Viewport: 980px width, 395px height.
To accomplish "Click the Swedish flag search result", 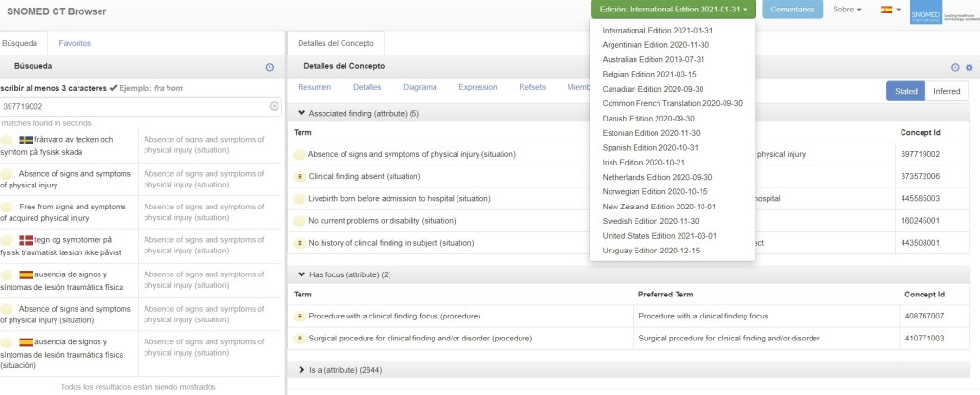I will [26, 140].
